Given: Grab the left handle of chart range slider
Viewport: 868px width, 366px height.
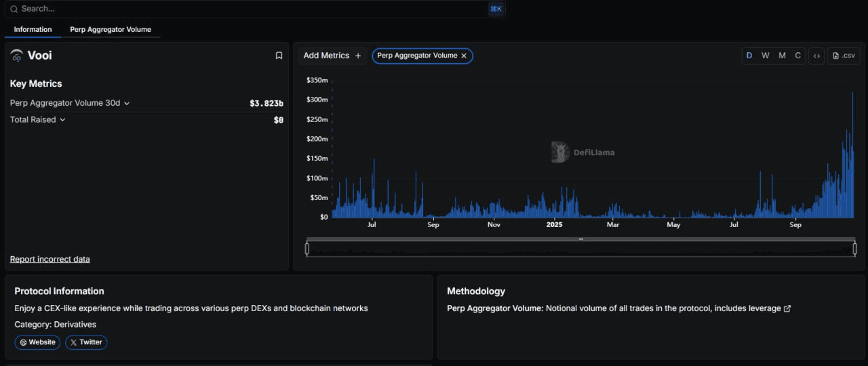Looking at the screenshot, I should pos(307,249).
